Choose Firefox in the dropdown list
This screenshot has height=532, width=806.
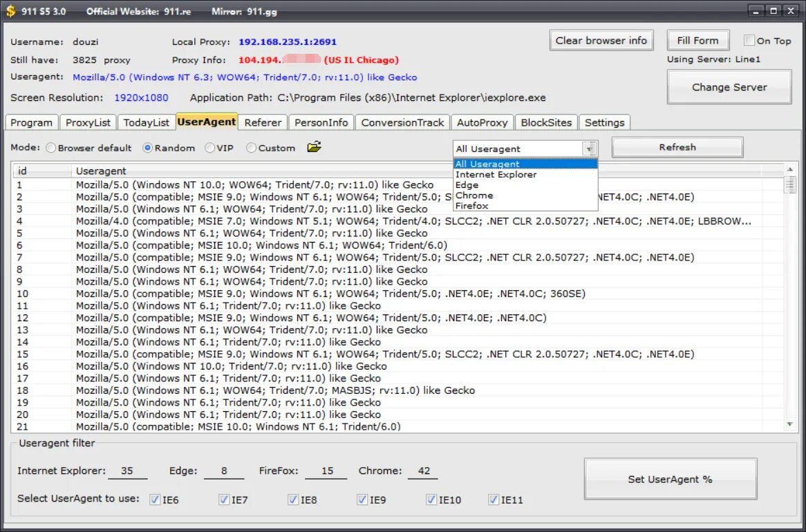525,206
